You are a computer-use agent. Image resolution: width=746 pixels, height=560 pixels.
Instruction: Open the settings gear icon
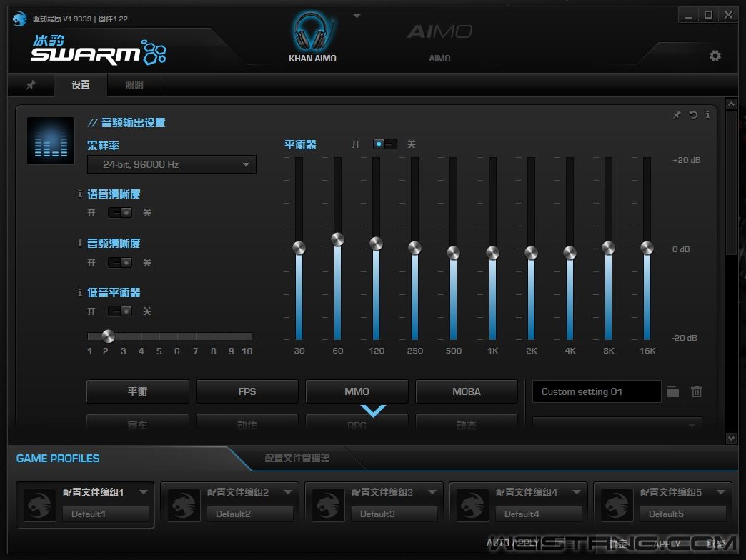715,56
